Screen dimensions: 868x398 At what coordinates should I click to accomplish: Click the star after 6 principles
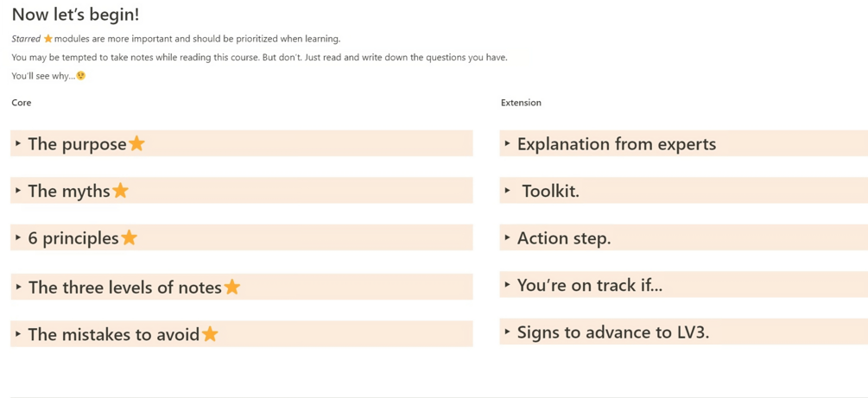(129, 237)
